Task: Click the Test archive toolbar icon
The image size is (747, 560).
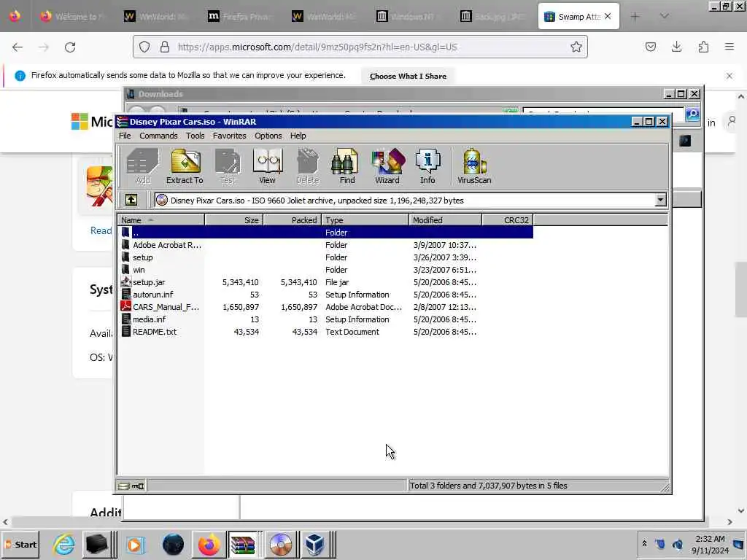Action: (228, 166)
